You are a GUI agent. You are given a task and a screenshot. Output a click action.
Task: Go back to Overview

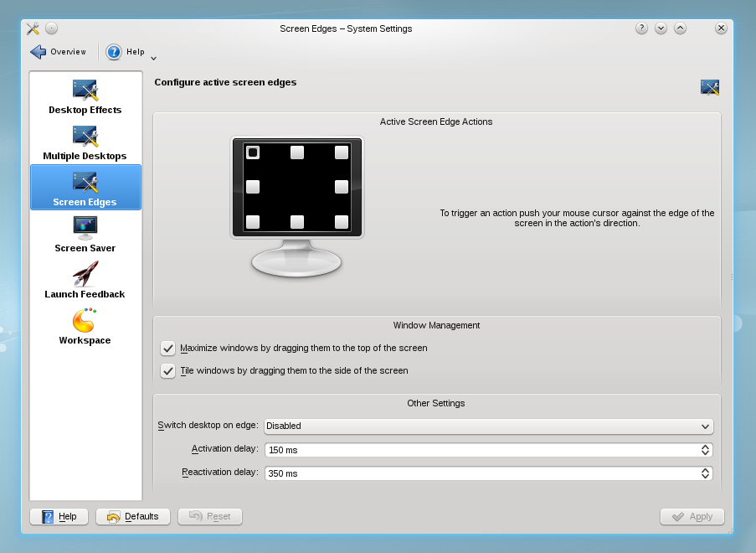[x=59, y=52]
